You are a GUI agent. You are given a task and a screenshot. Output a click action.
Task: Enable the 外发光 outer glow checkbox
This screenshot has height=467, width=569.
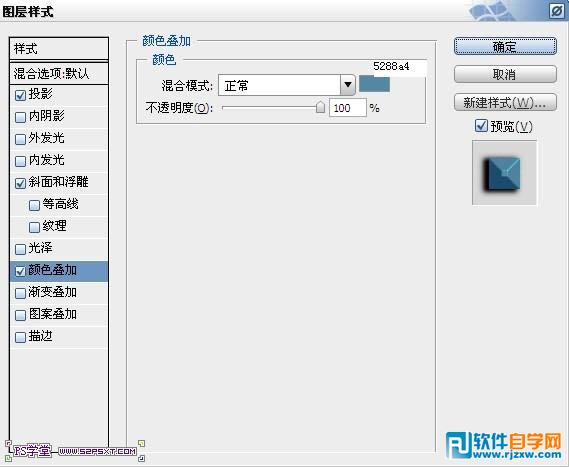(20, 139)
